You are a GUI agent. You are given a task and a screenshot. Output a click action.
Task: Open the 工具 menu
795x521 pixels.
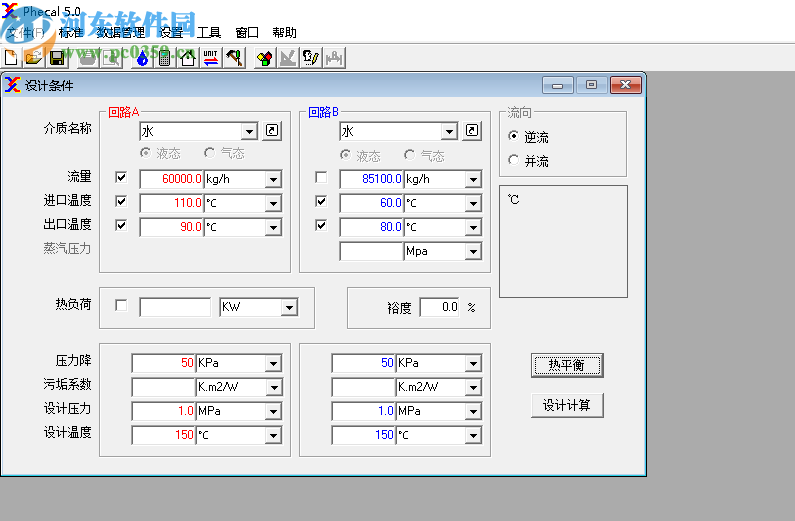pyautogui.click(x=209, y=32)
